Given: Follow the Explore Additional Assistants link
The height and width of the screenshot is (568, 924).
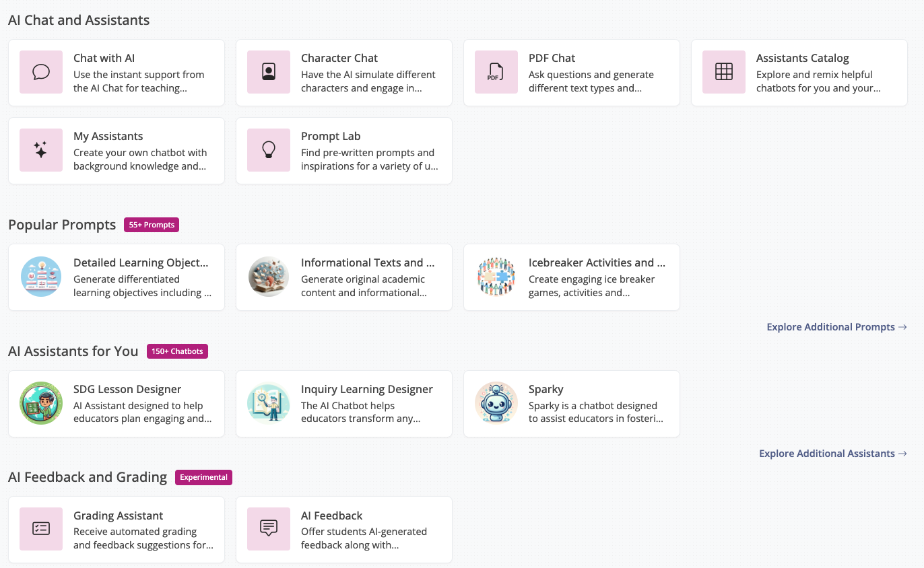Looking at the screenshot, I should pyautogui.click(x=832, y=454).
